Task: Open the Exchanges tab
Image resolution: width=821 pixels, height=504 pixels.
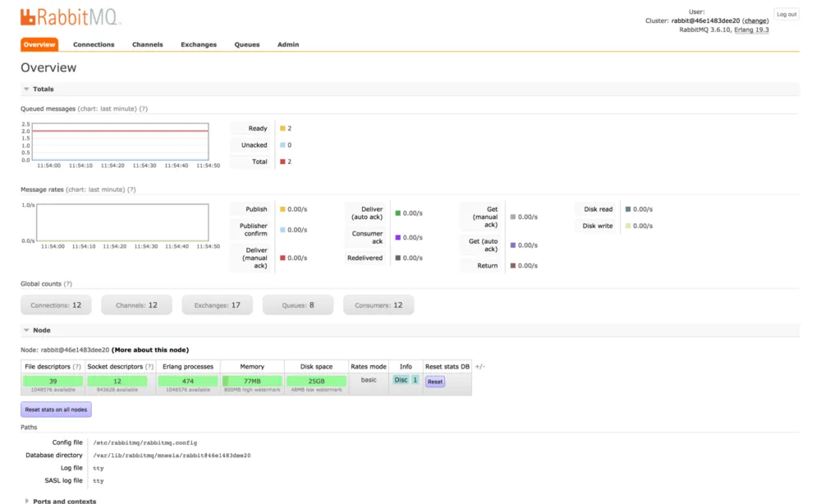Action: pyautogui.click(x=199, y=44)
